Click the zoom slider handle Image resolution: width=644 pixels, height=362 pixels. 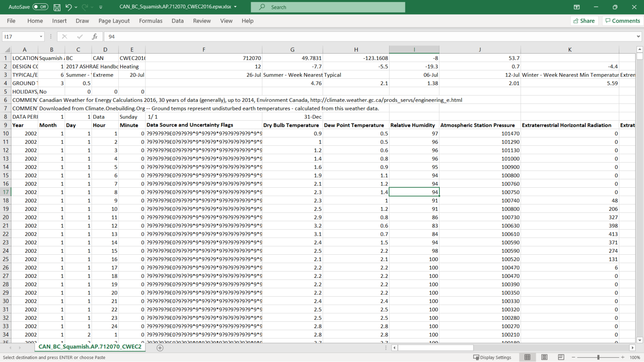click(x=598, y=357)
